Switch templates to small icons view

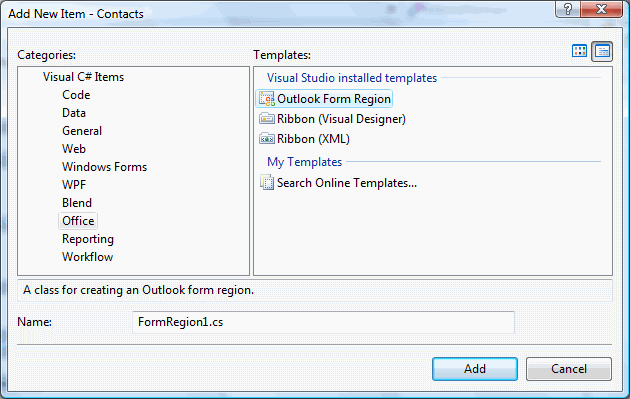point(602,51)
